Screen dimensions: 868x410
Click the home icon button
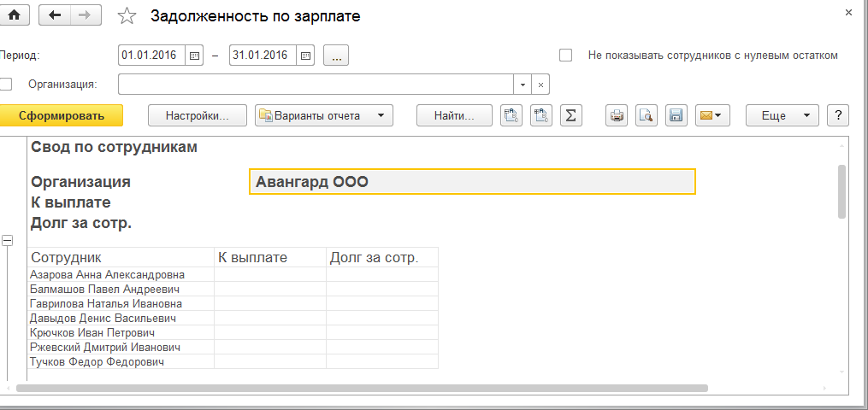coord(16,15)
